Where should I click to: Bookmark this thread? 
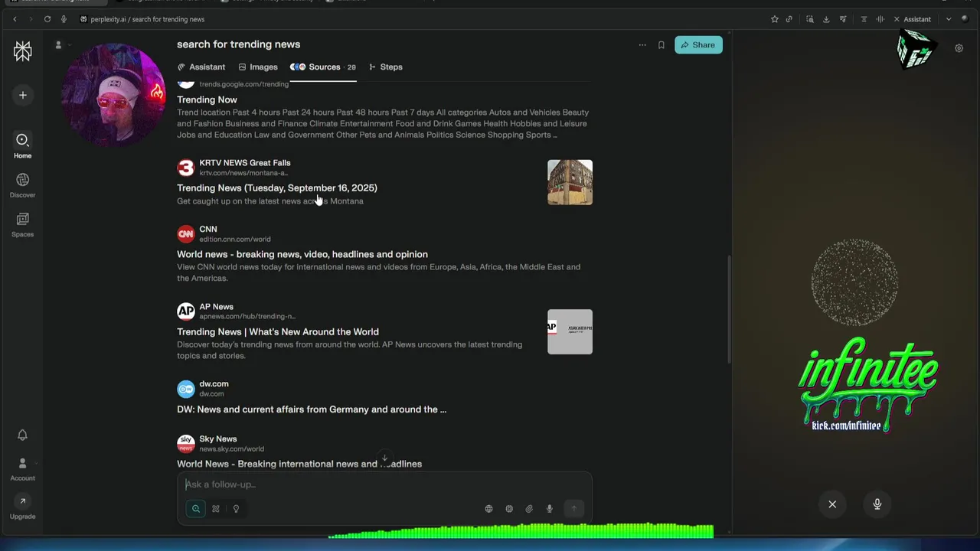click(x=661, y=45)
